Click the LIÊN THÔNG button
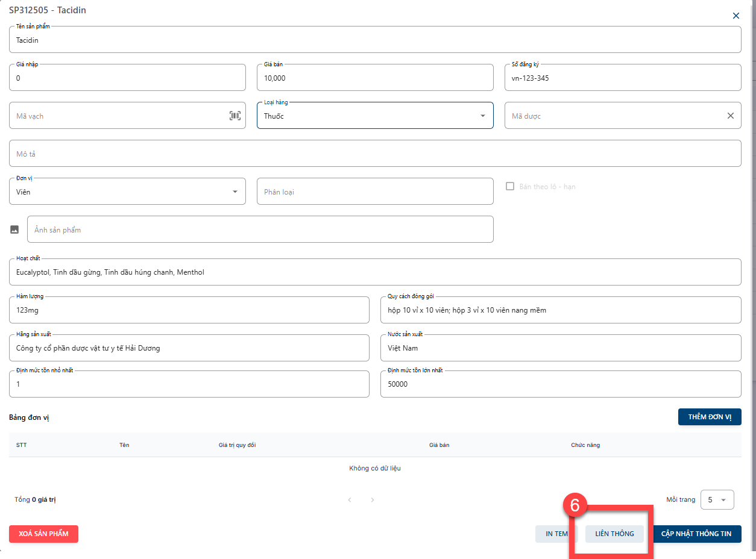This screenshot has width=756, height=559. pyautogui.click(x=614, y=534)
